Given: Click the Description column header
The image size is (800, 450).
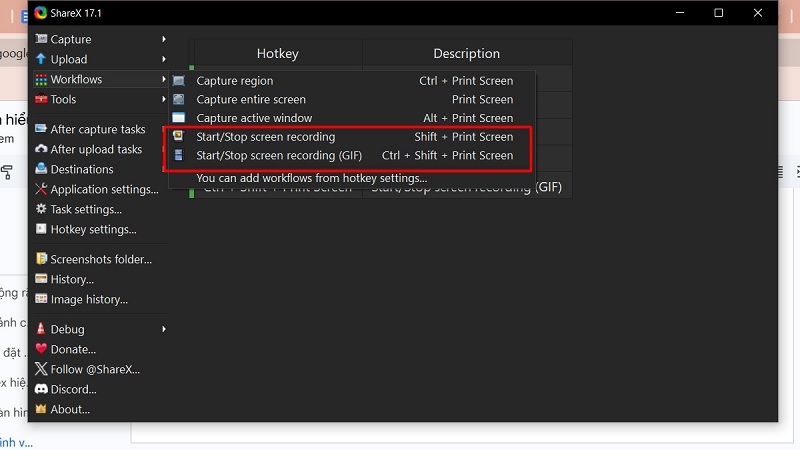Looking at the screenshot, I should [467, 53].
